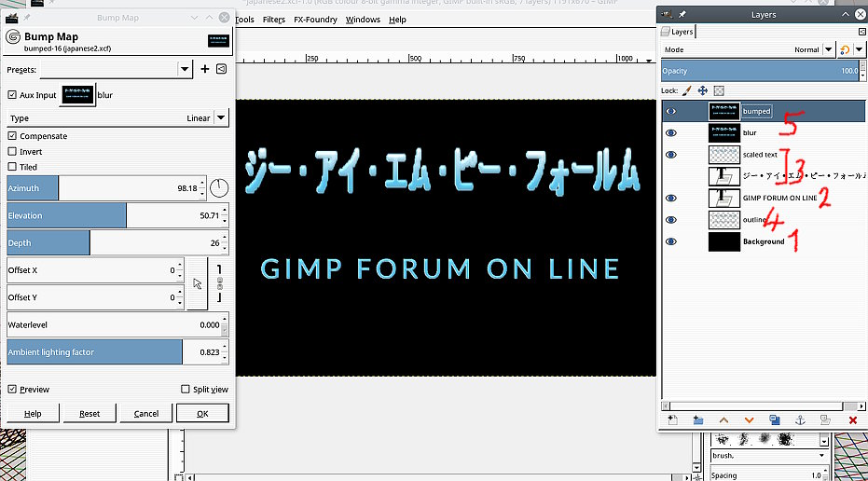Open the Filters menu

(x=273, y=20)
